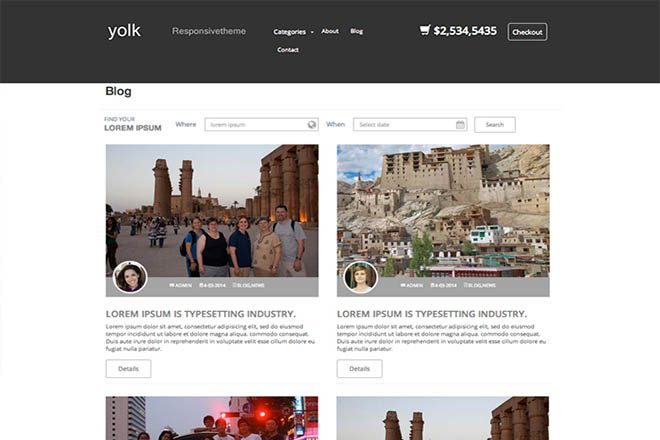Open the night street crowd photo post
The height and width of the screenshot is (440, 660).
[212, 418]
